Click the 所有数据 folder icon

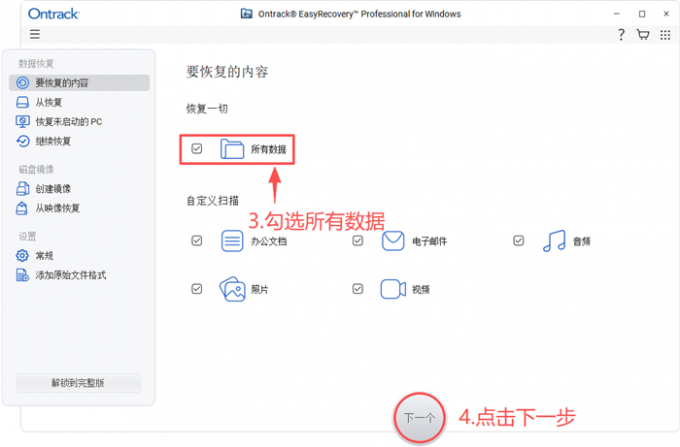(232, 149)
